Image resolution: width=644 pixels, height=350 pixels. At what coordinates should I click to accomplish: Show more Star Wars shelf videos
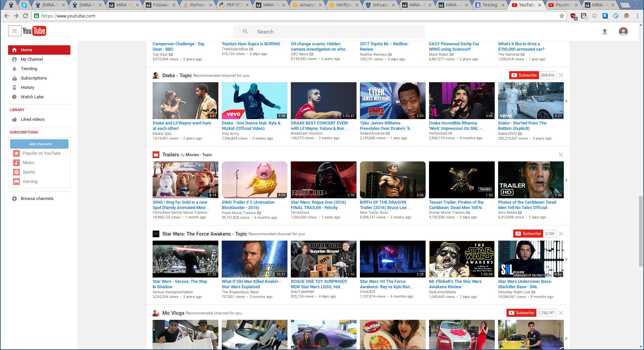click(566, 259)
